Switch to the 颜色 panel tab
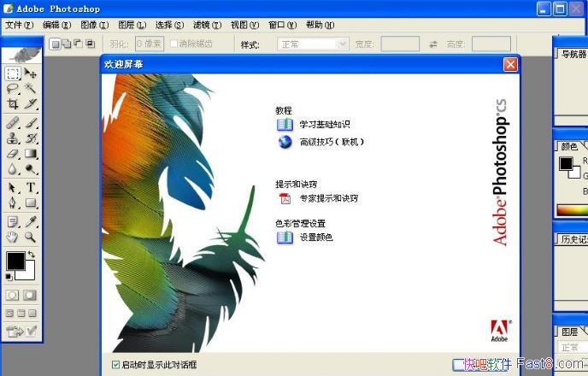The height and width of the screenshot is (376, 588). click(x=569, y=147)
